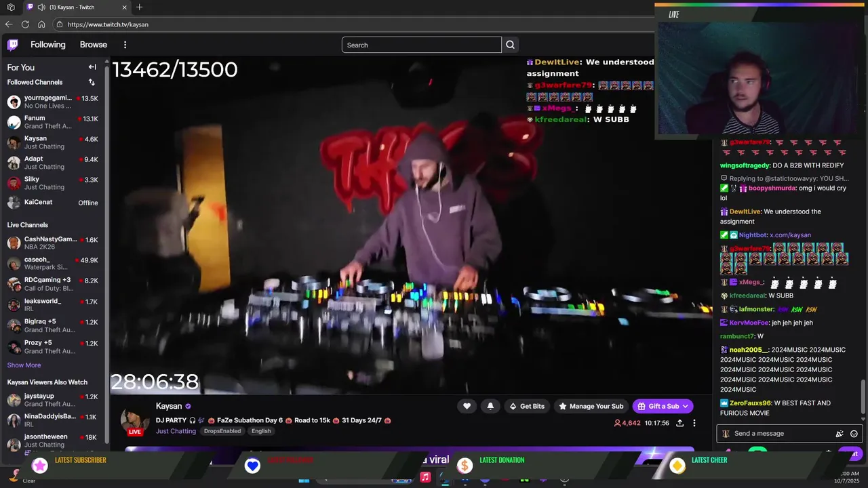This screenshot has height=488, width=868.
Task: Open the Twitch home logo
Action: tap(12, 45)
